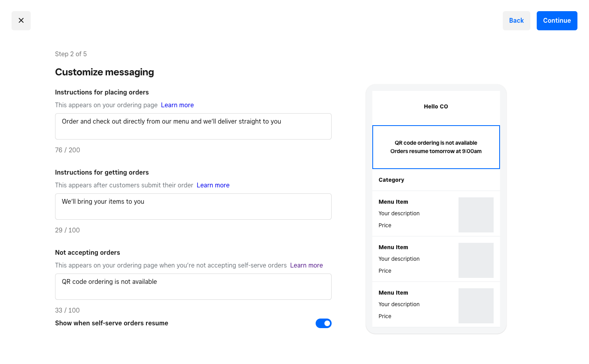Click the getting orders message field
Viewport: 589px width, 364px height.
click(x=193, y=207)
